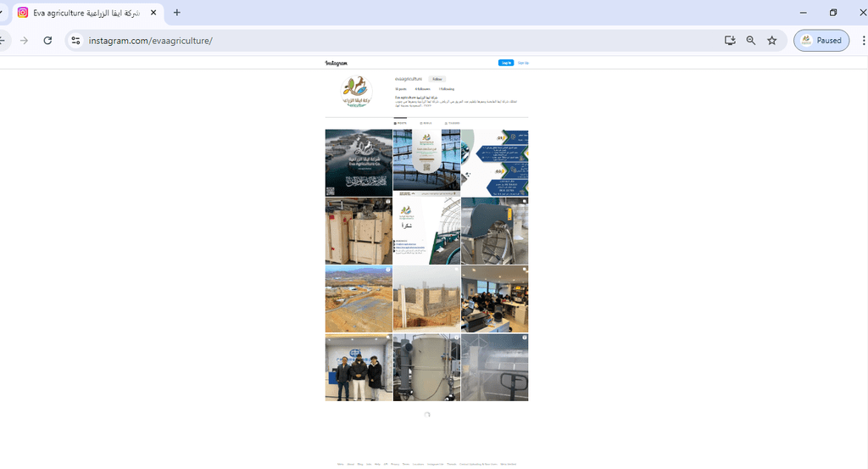The image size is (868, 469).
Task: Open the Sign Up link
Action: coord(523,63)
